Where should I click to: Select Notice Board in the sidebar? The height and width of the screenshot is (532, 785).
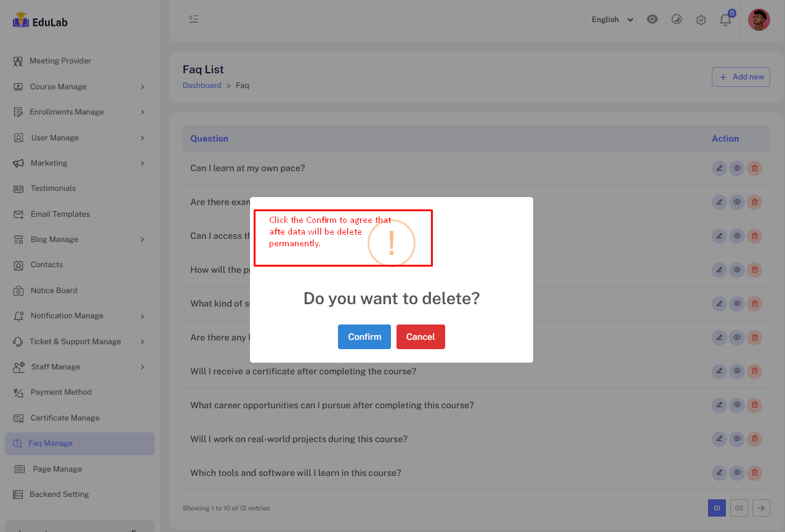pos(54,291)
